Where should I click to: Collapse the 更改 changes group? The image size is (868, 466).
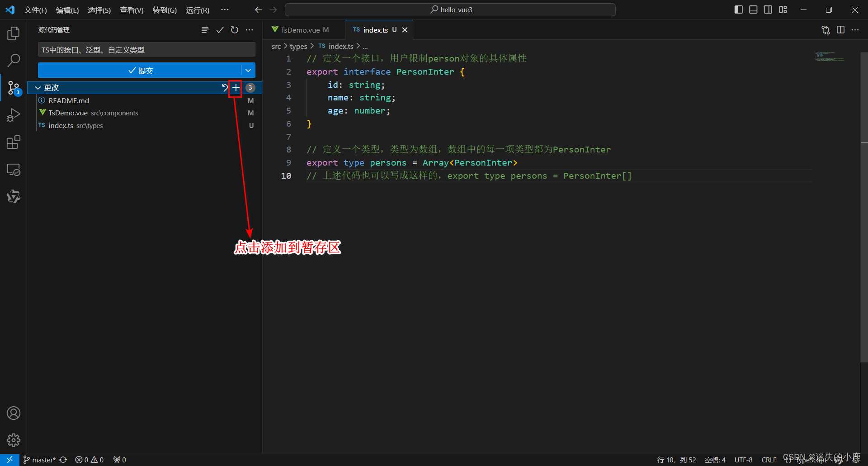coord(38,88)
